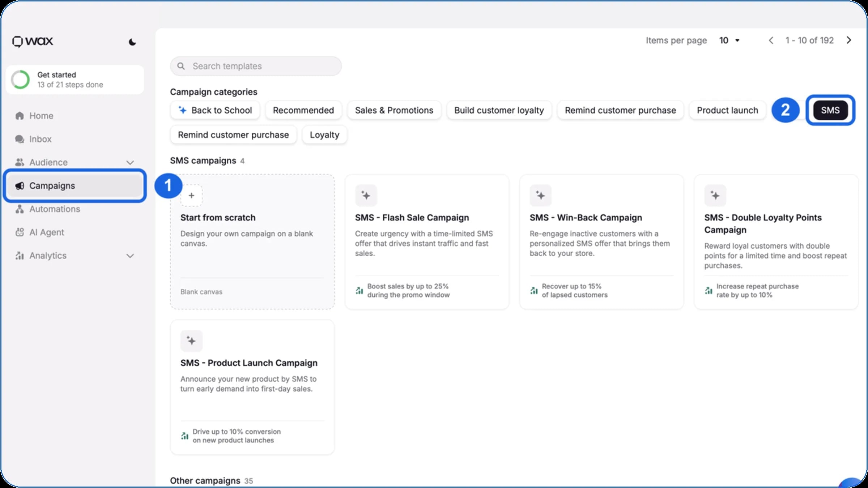Select Product launch category
This screenshot has height=488, width=868.
(728, 110)
